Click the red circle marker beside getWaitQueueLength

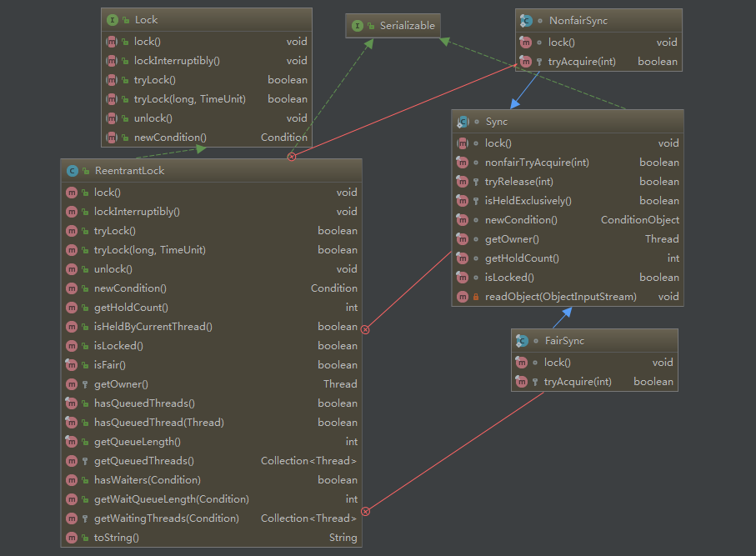click(364, 511)
